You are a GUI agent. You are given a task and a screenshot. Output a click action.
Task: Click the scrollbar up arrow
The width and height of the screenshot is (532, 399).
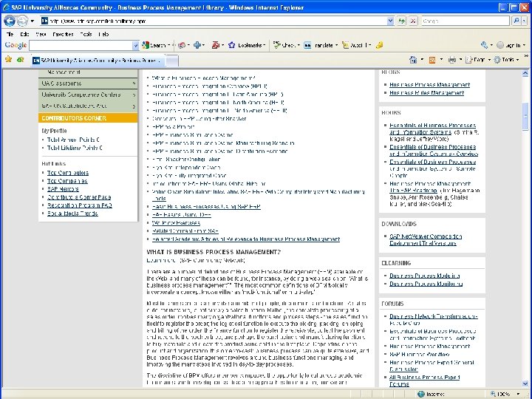[x=525, y=73]
